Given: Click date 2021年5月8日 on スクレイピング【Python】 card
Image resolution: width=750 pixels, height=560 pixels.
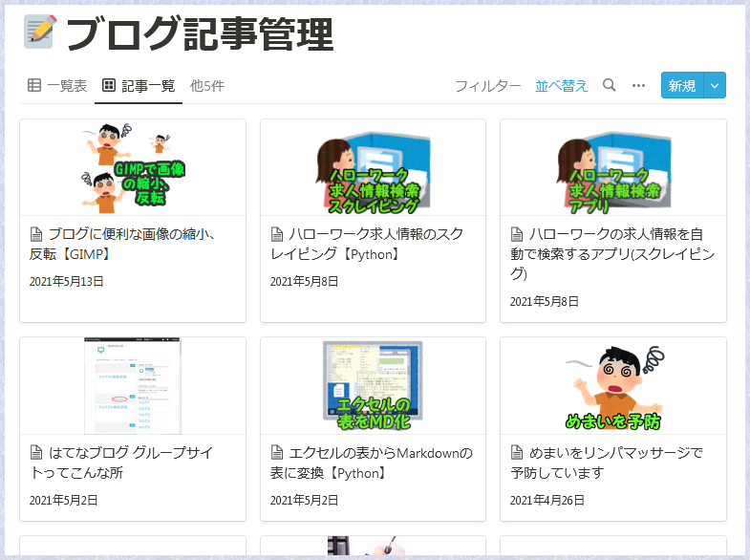Looking at the screenshot, I should (x=304, y=282).
